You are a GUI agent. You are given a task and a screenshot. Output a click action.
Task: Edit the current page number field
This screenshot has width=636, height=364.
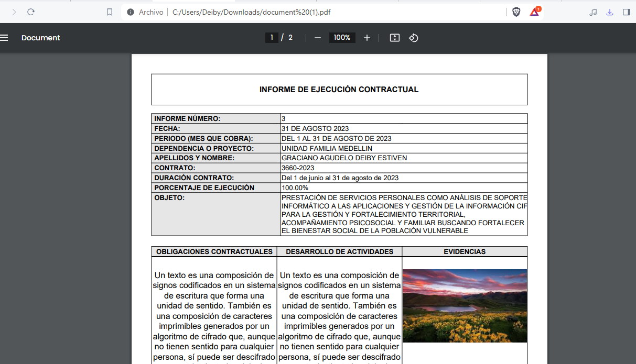272,38
